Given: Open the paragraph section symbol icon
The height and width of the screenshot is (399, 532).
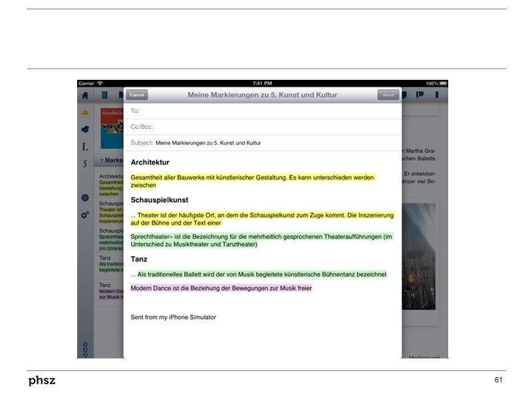Looking at the screenshot, I should tap(85, 164).
